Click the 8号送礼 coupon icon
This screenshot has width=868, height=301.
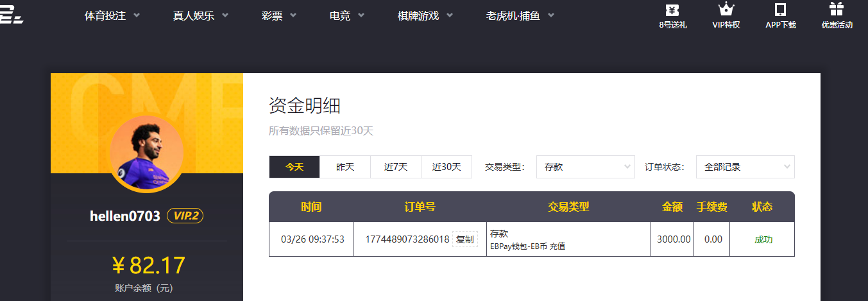click(672, 10)
